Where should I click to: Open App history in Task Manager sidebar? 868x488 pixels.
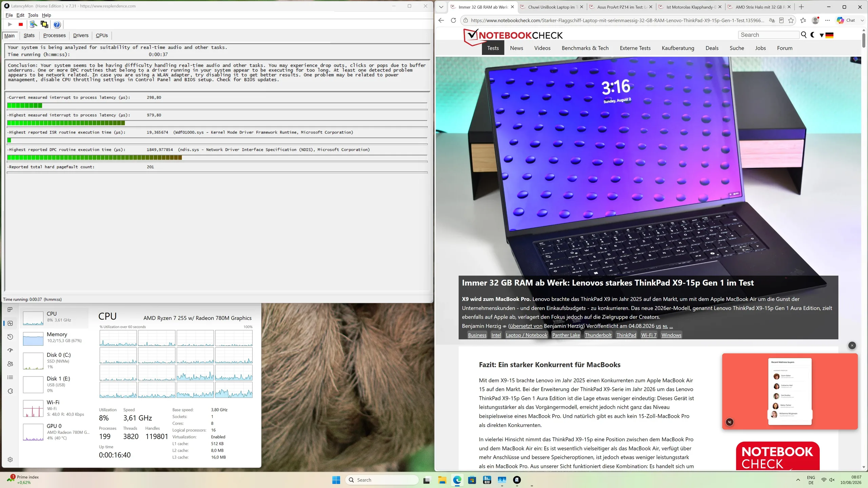click(x=10, y=337)
